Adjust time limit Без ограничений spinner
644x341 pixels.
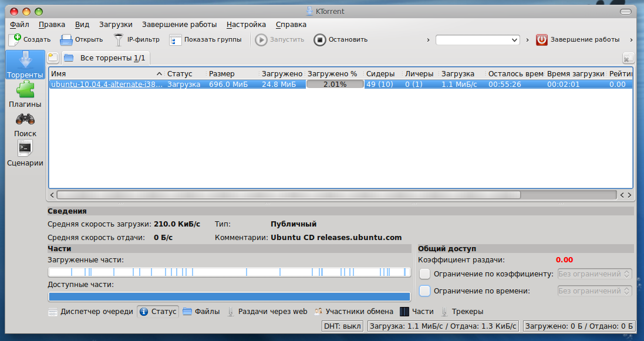594,291
